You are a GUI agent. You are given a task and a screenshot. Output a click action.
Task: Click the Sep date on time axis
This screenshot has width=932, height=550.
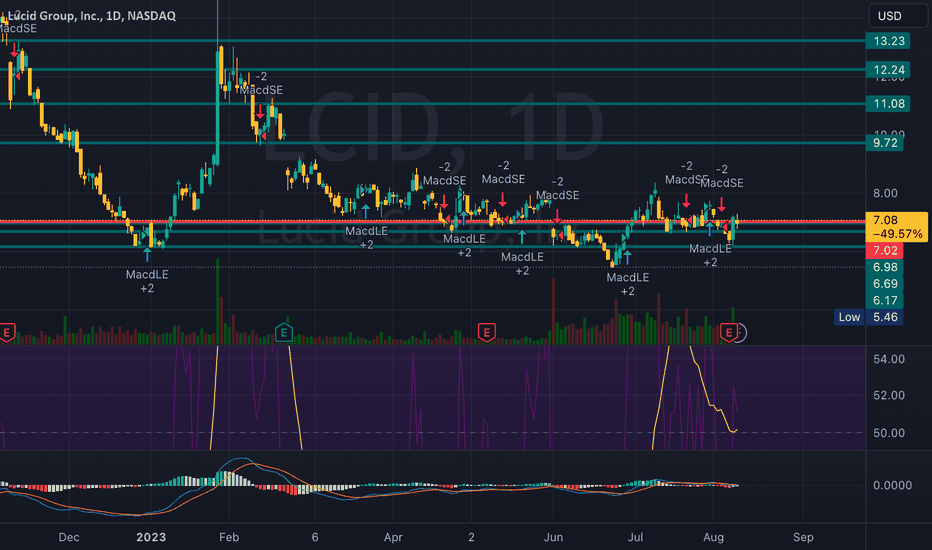coord(803,537)
